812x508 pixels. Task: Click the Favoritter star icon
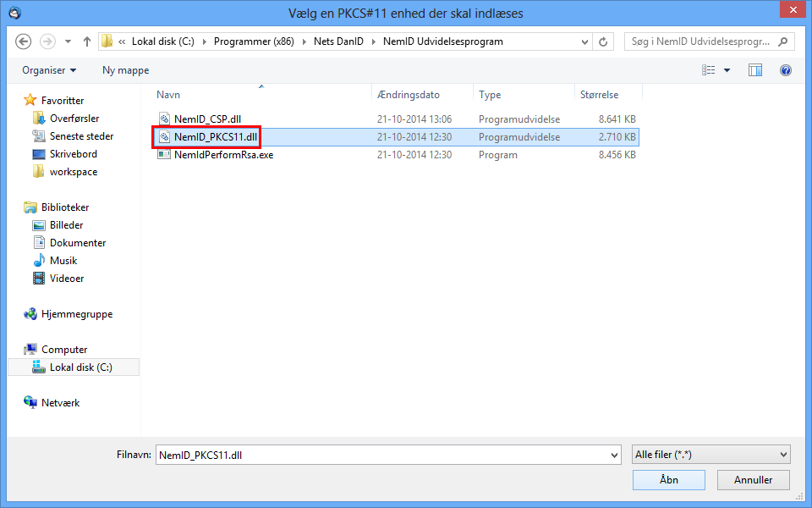point(30,100)
